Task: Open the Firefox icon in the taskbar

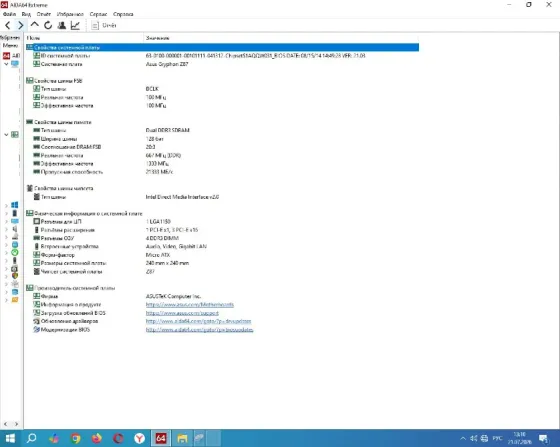Action: pyautogui.click(x=96, y=438)
